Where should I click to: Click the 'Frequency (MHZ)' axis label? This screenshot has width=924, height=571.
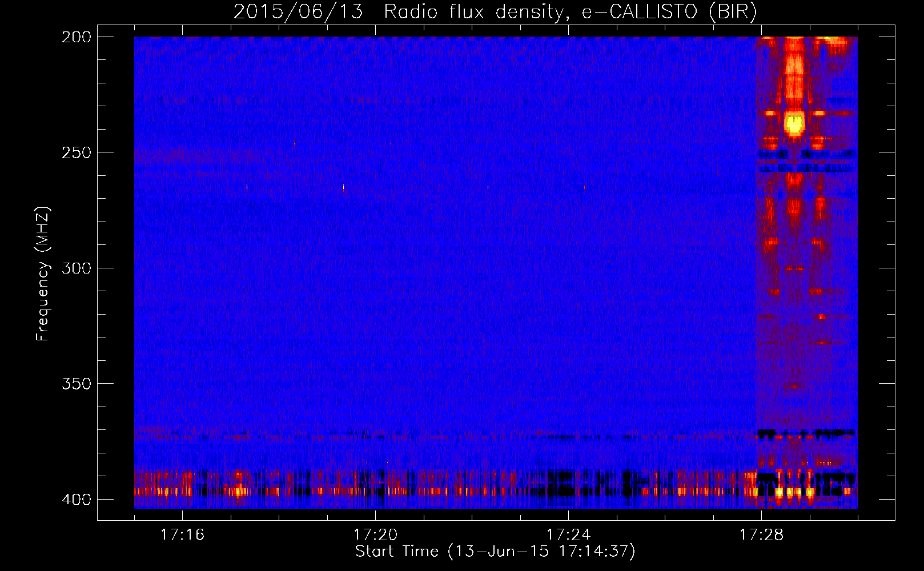click(x=43, y=274)
